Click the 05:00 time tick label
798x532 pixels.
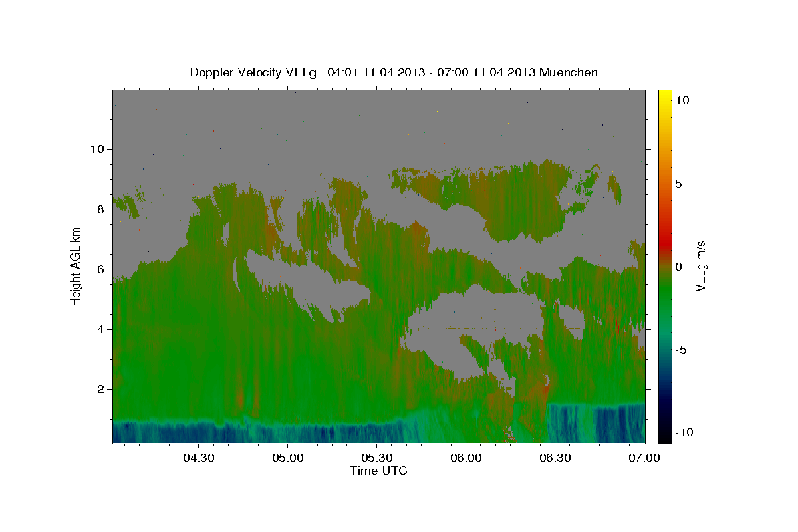287,458
